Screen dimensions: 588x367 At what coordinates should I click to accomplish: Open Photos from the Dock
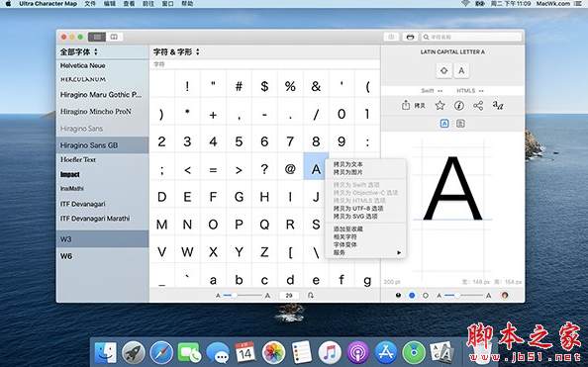(273, 352)
